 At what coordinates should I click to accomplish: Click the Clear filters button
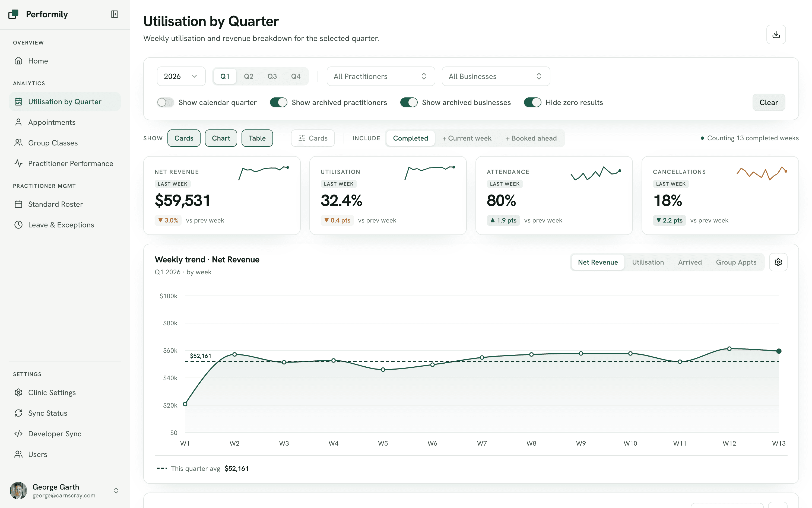[769, 103]
